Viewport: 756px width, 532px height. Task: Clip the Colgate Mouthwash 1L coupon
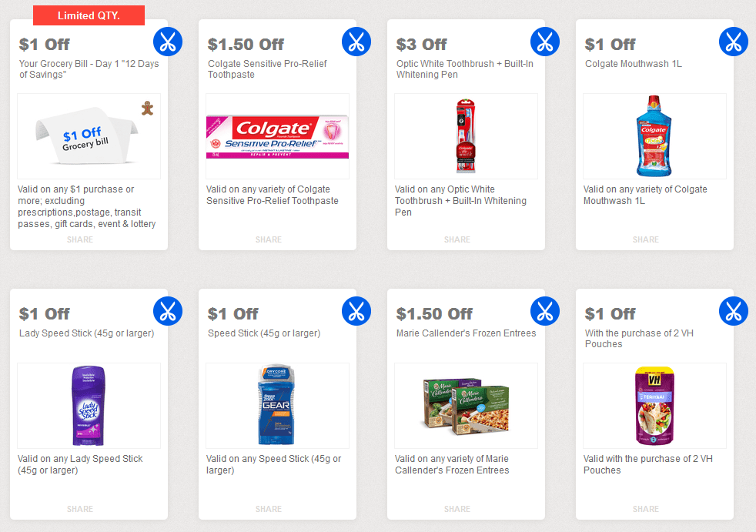point(734,42)
